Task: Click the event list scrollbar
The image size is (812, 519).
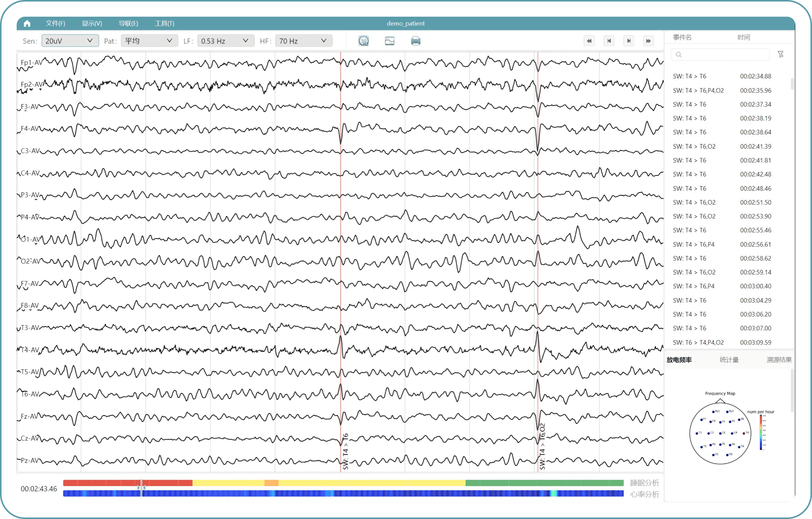Action: pyautogui.click(x=792, y=84)
